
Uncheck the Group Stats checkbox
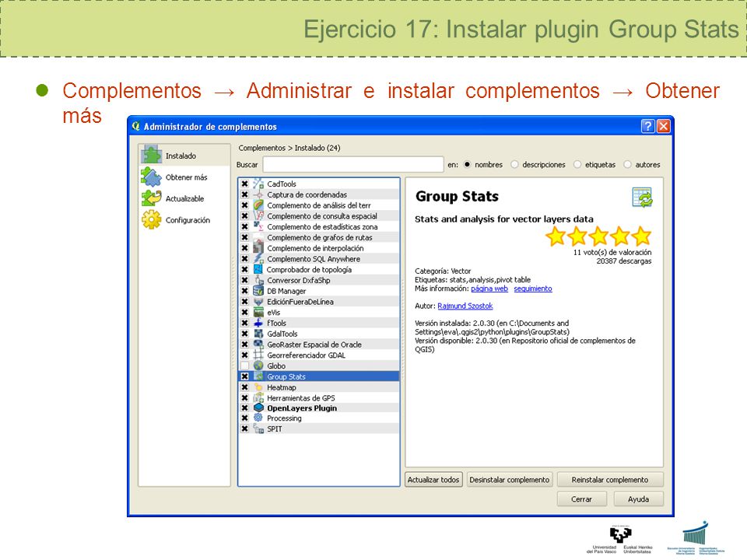pyautogui.click(x=245, y=376)
